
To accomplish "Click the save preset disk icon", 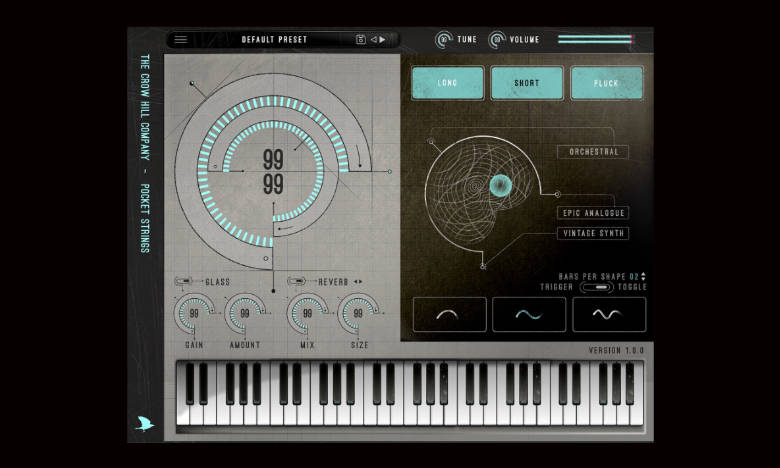I will point(361,39).
